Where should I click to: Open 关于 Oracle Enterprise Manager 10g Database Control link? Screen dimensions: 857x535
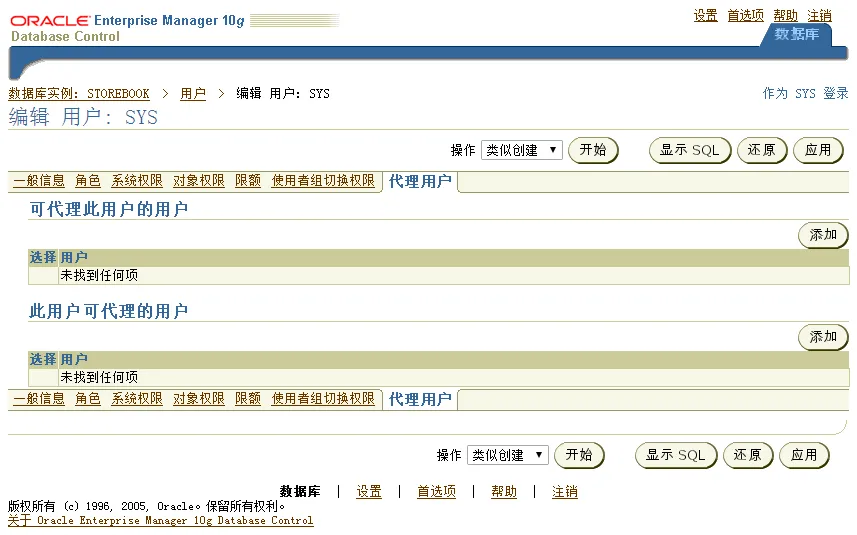[x=161, y=520]
